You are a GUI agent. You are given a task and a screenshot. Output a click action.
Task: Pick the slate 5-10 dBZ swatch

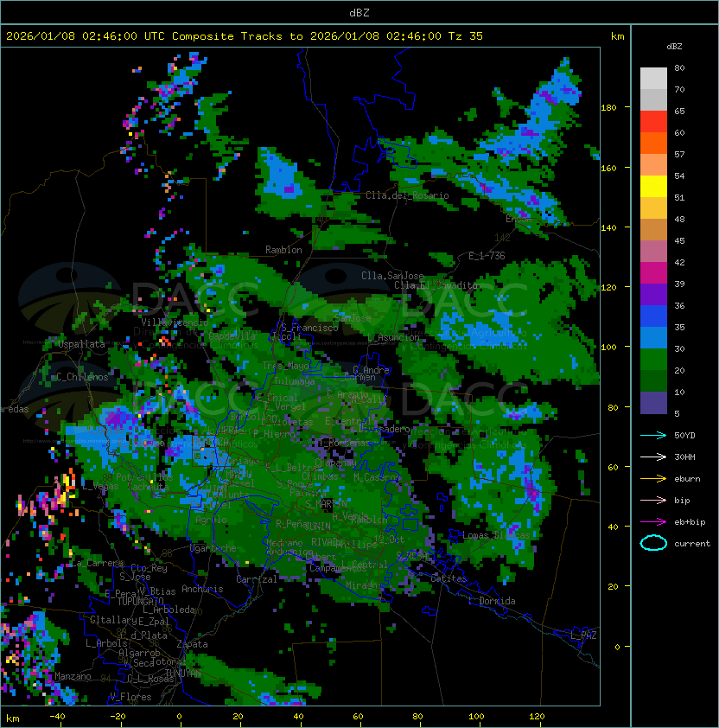point(653,403)
